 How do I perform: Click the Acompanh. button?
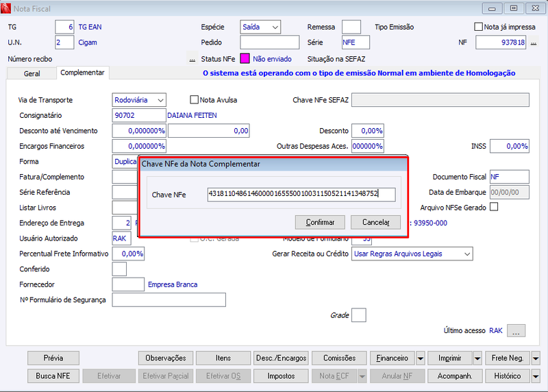pos(455,376)
